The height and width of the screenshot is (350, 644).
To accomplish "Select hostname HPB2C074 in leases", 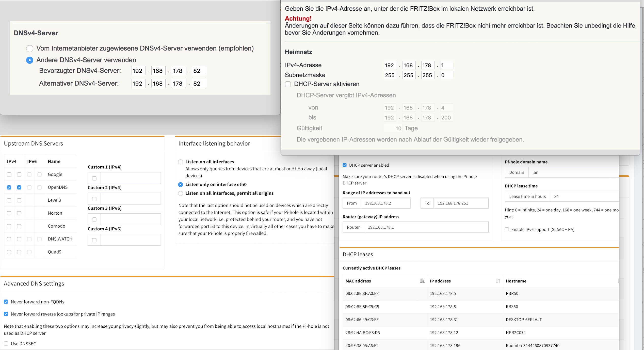I will point(516,332).
